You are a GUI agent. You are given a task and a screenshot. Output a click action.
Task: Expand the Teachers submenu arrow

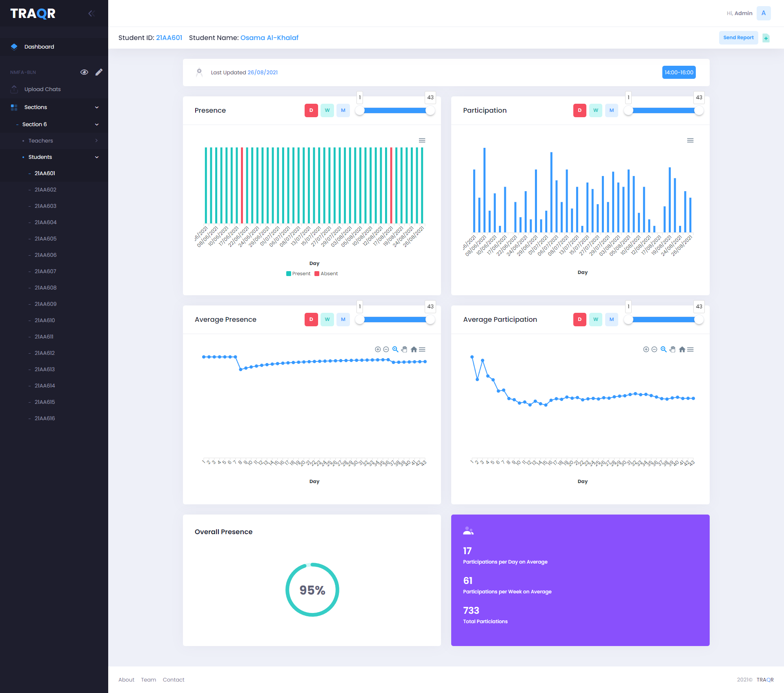(96, 140)
